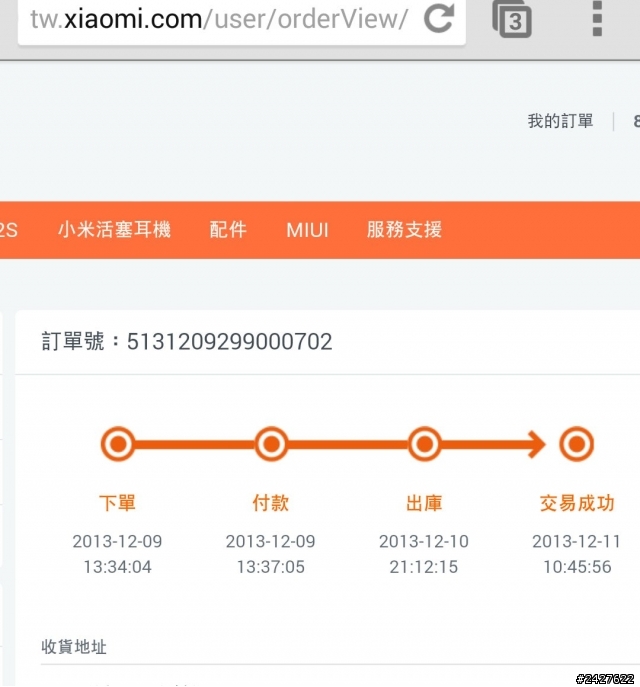The width and height of the screenshot is (640, 687).
Task: Click the 下單 step label
Action: 117,503
